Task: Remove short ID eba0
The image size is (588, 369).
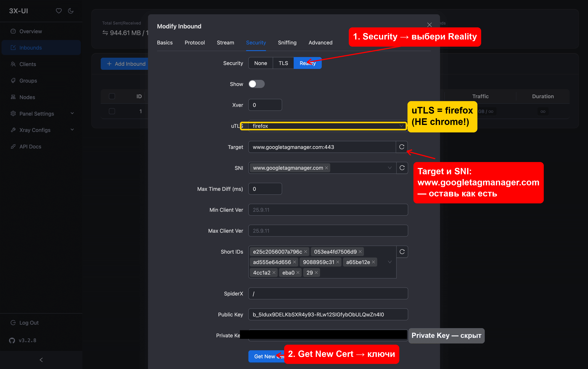Action: [298, 273]
